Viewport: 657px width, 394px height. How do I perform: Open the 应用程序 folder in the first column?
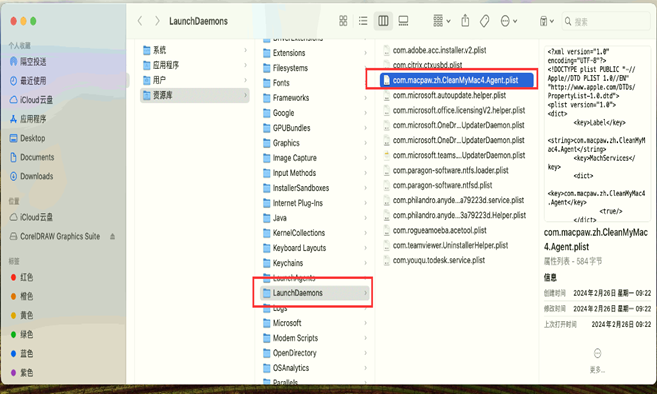tap(195, 65)
